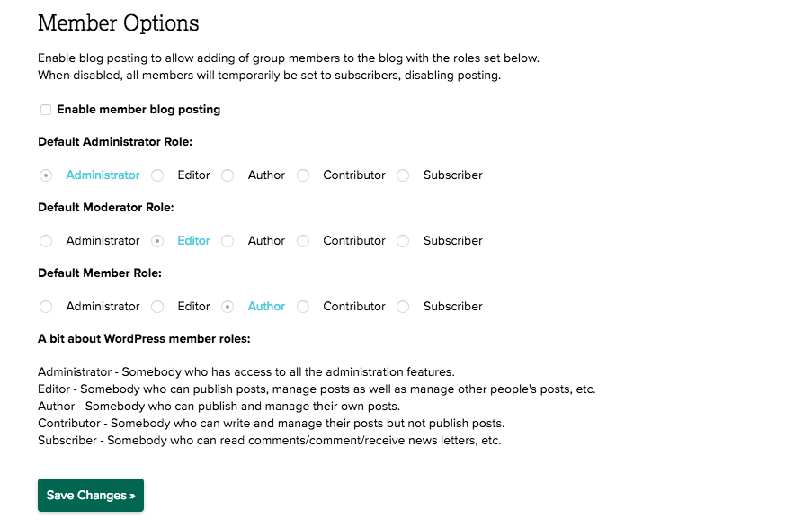Select Editor for Default Moderator Role
The image size is (812, 528).
coord(157,241)
